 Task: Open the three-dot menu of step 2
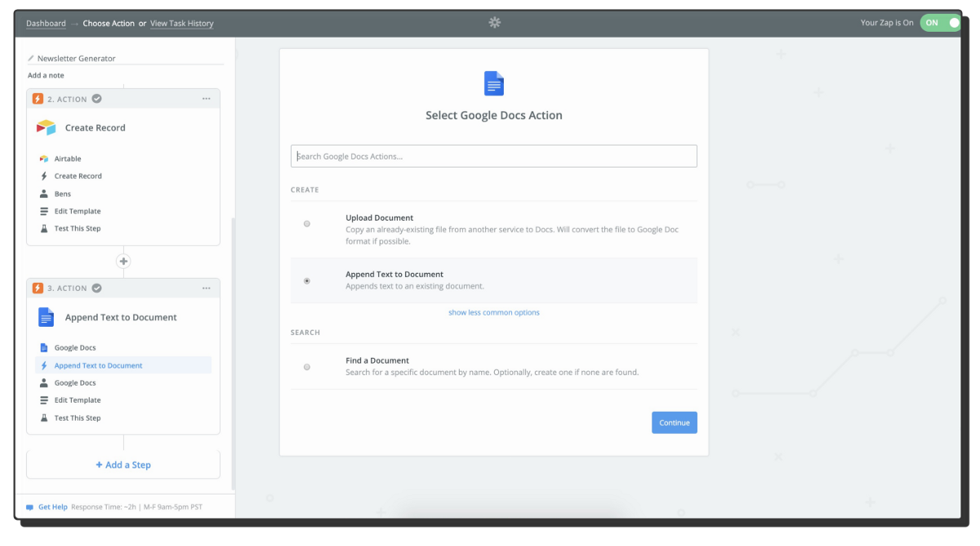(x=207, y=99)
